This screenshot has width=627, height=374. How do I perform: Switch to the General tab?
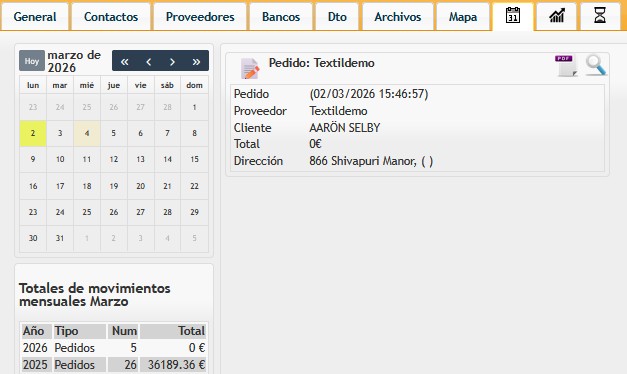(x=35, y=17)
